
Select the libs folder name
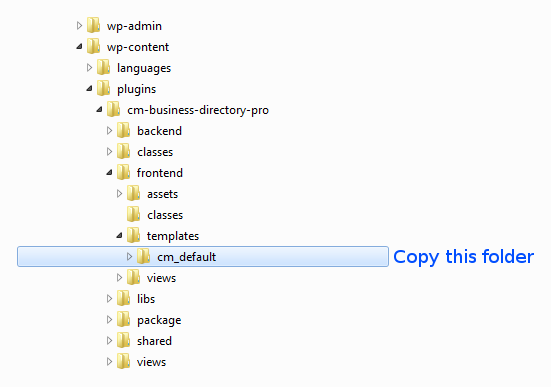click(146, 299)
